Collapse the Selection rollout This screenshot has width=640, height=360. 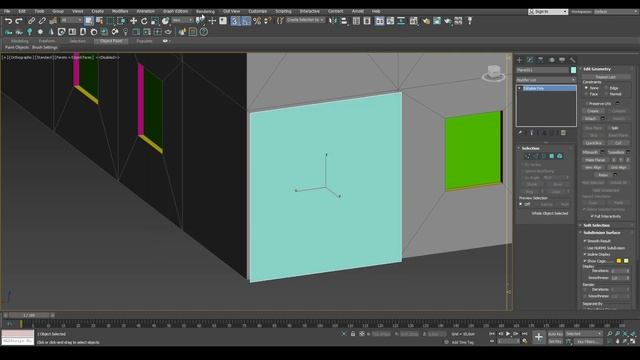[530, 148]
